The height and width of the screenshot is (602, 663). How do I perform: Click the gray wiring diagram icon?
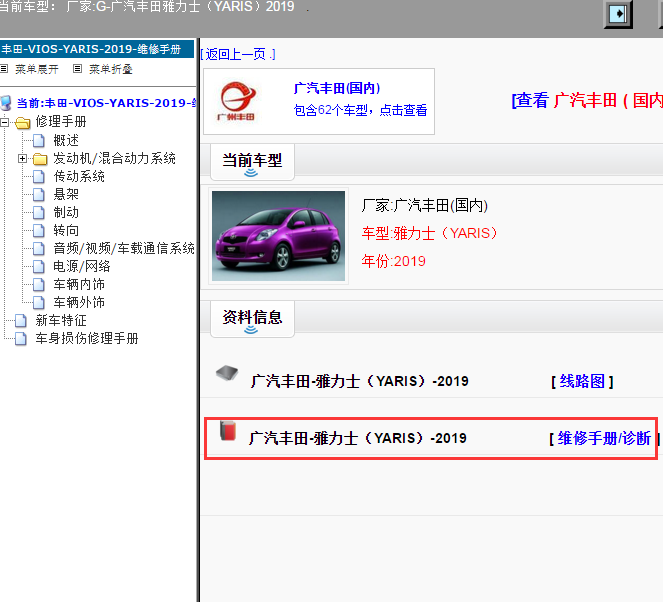(227, 373)
